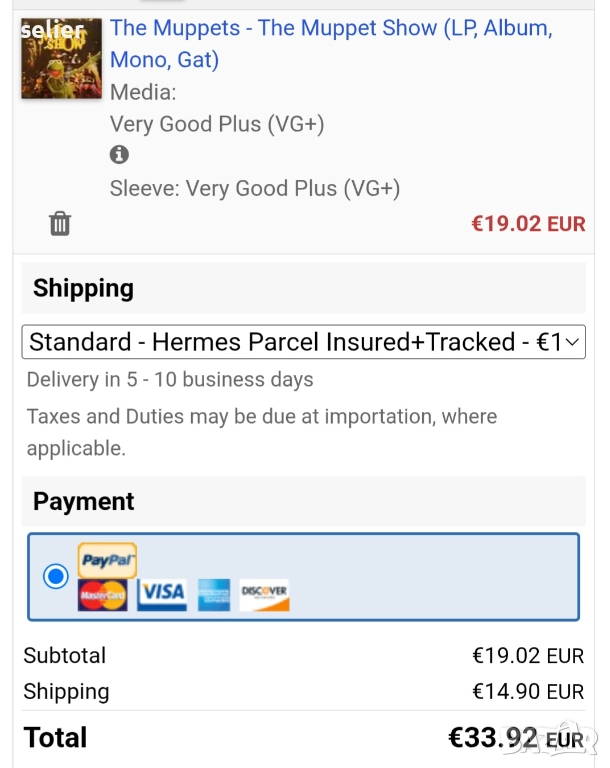Screen dimensions: 610x768
Task: Click the Total amount €33.92 EUR
Action: [x=516, y=738]
